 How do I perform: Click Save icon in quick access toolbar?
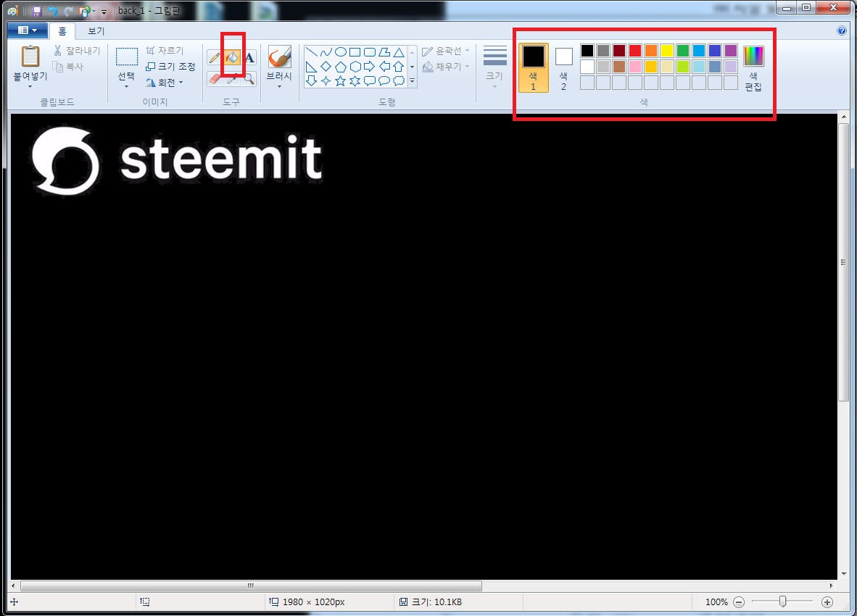(x=37, y=11)
